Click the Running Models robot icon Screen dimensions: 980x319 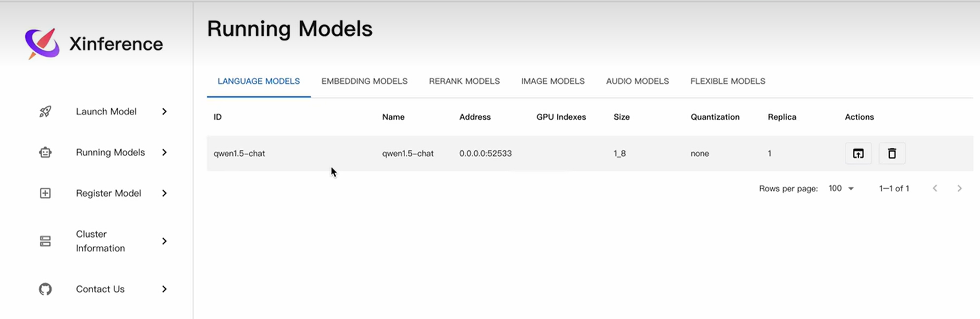coord(45,152)
